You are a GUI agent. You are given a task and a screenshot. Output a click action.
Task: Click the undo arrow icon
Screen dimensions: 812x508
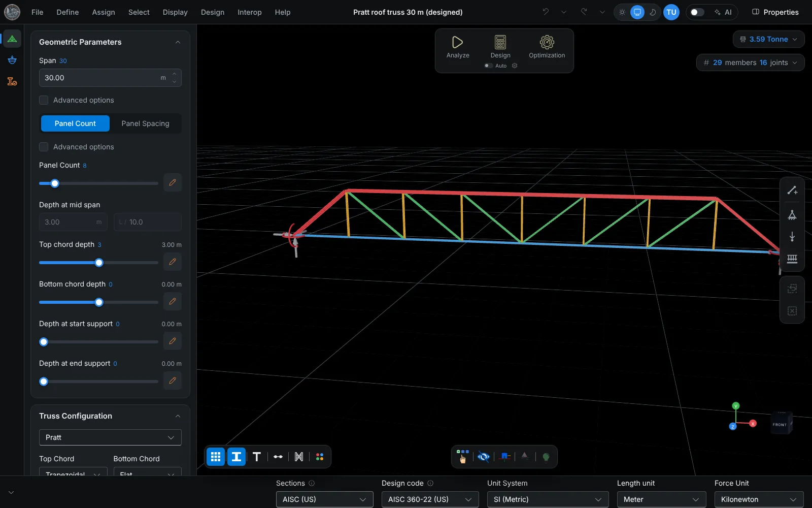pyautogui.click(x=546, y=12)
